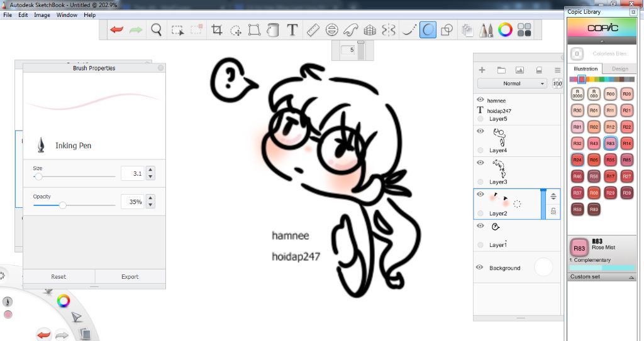The image size is (644, 341).
Task: Open the Normal blend mode dropdown
Action: 512,84
